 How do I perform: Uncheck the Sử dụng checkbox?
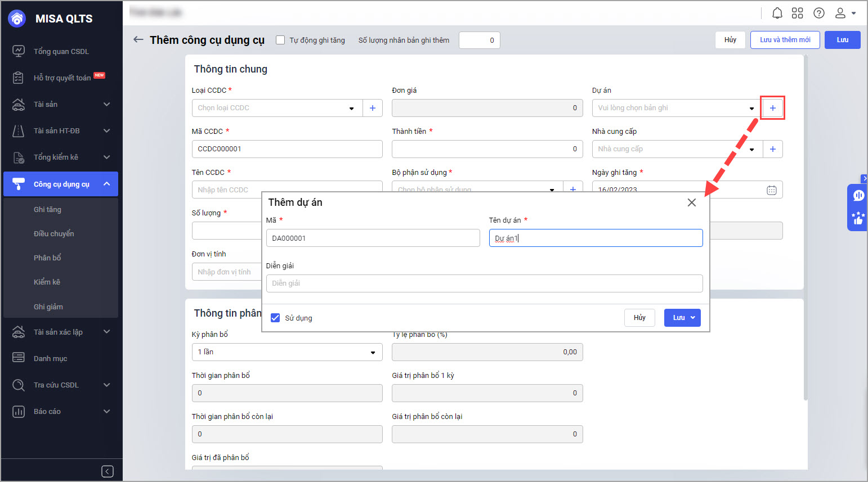275,318
